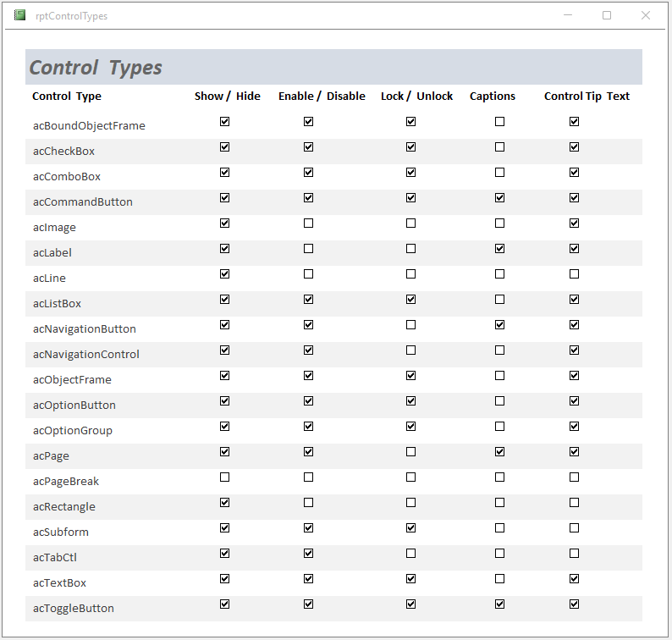Toggle Captions checkbox for acBoundObjectFrame
Viewport: 672px width, 640px height.
499,121
